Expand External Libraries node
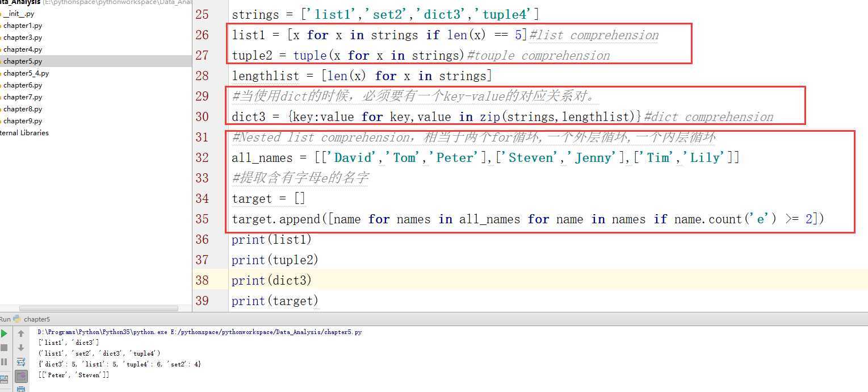The height and width of the screenshot is (392, 868). click(24, 133)
